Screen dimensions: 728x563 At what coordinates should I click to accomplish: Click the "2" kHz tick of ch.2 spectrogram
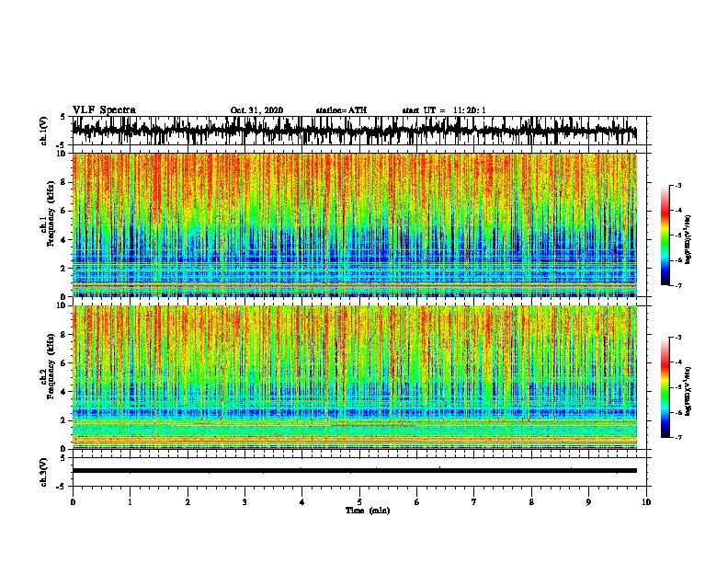(64, 420)
